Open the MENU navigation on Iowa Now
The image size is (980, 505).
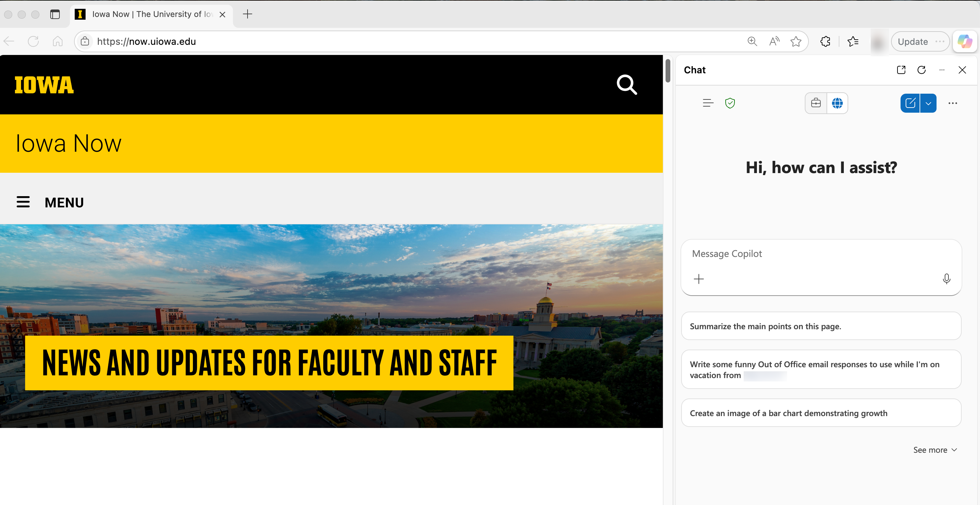(x=50, y=202)
